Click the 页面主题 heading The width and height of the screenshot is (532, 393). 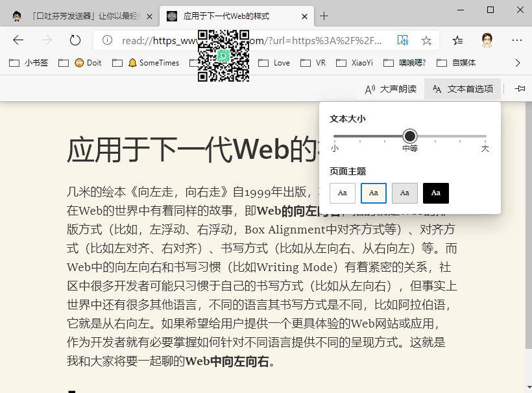point(348,171)
